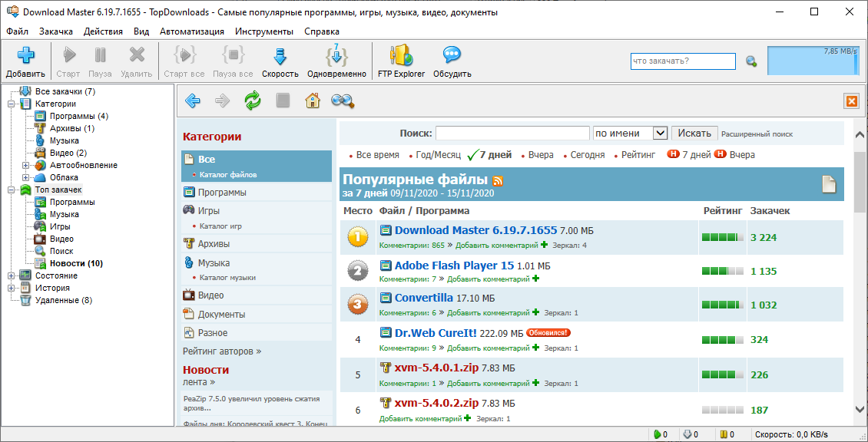Click the Discuss (Обсудить) chat icon

tap(452, 55)
